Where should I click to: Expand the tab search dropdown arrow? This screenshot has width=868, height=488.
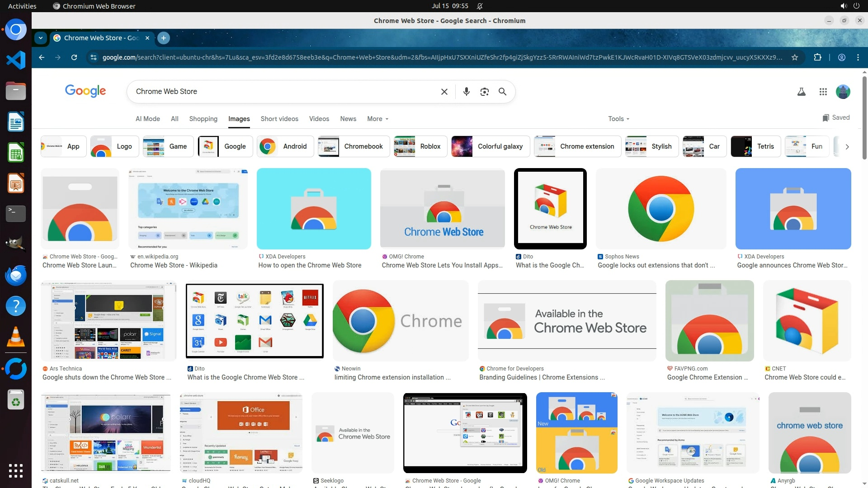pyautogui.click(x=41, y=38)
